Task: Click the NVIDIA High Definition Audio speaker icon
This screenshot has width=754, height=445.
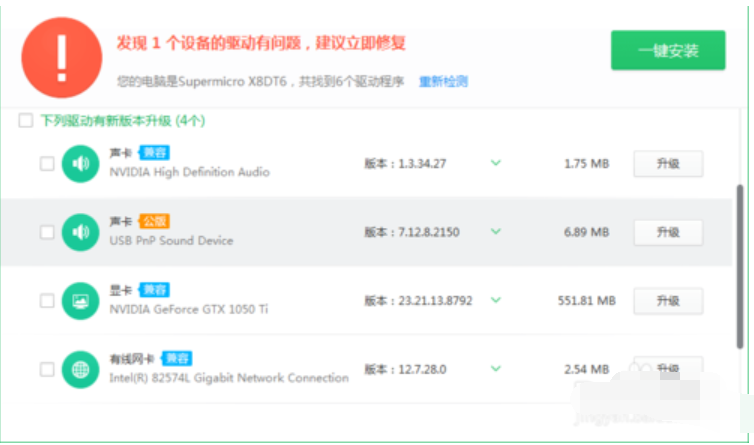Action: 80,163
